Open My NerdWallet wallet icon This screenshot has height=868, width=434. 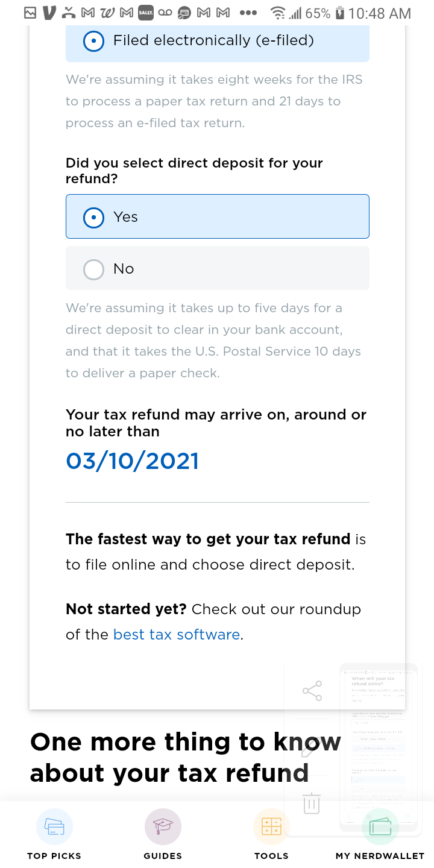point(380,827)
